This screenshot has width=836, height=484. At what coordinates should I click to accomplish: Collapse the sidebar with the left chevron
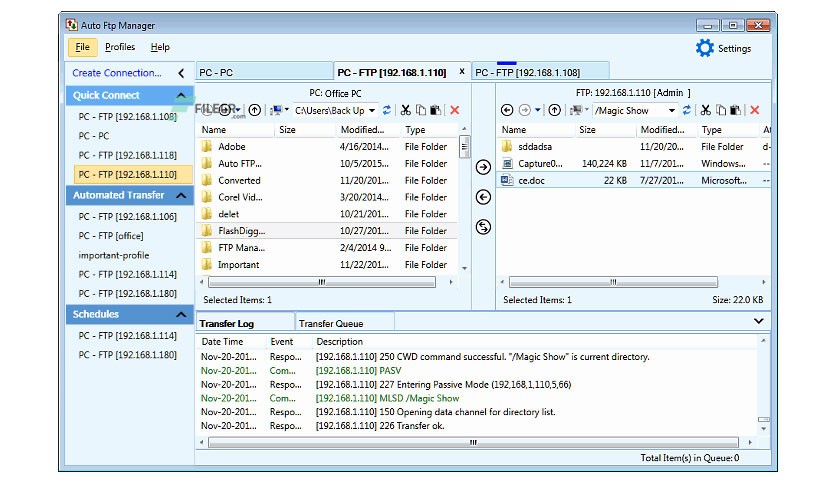coord(181,73)
